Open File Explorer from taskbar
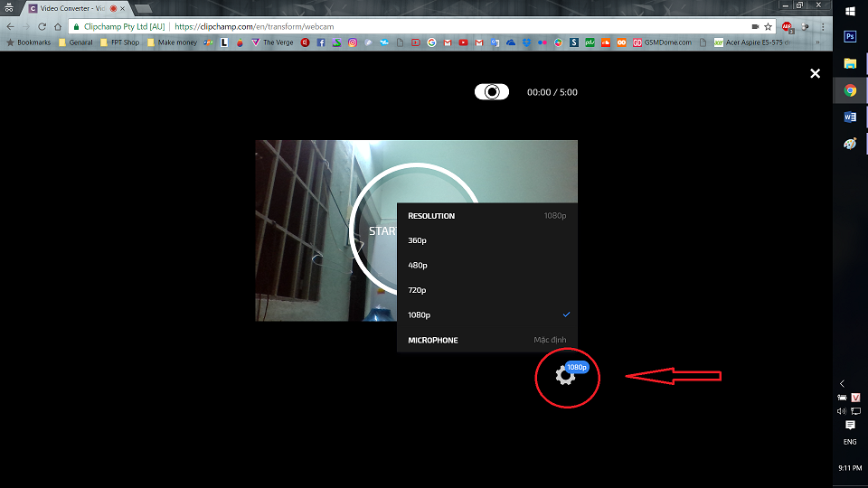Image resolution: width=868 pixels, height=488 pixels. [x=850, y=63]
